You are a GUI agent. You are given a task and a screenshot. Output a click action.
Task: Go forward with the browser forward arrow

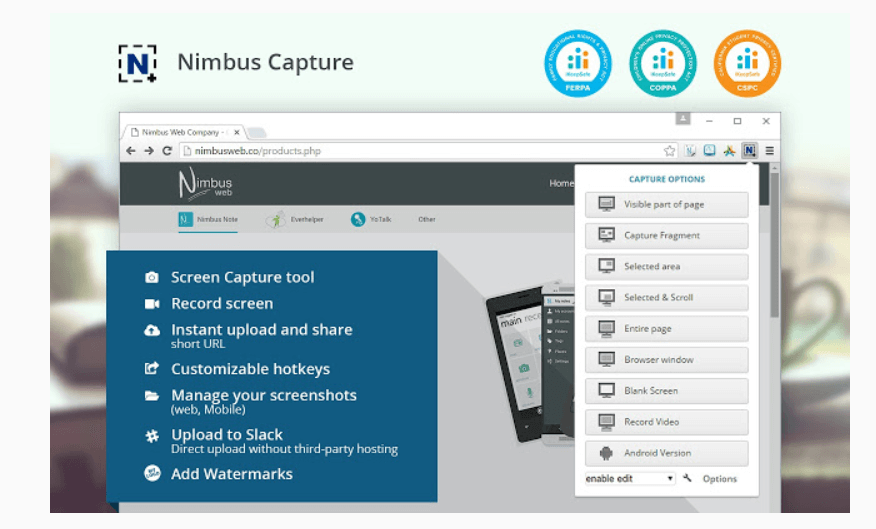pos(149,151)
